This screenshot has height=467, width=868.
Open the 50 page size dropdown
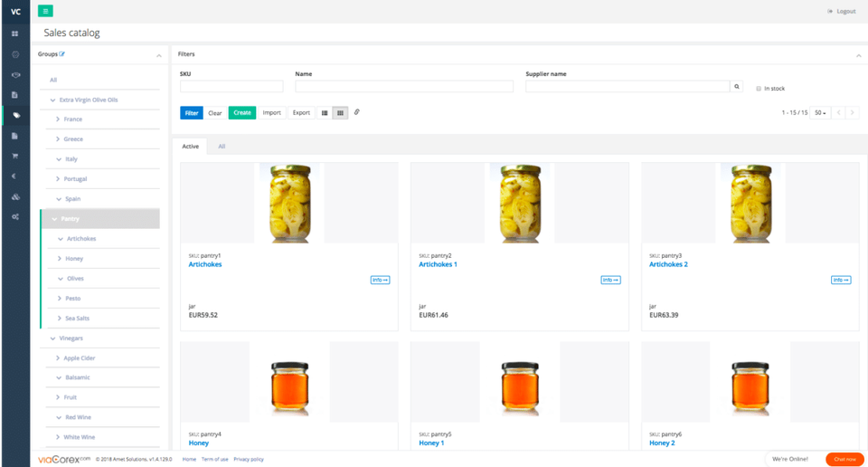[819, 113]
